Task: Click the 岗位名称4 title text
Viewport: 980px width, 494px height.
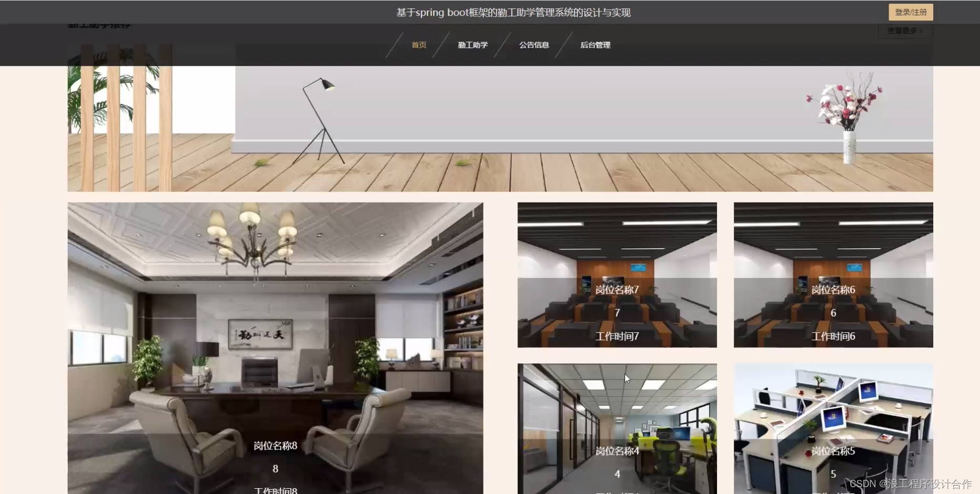Action: 617,451
